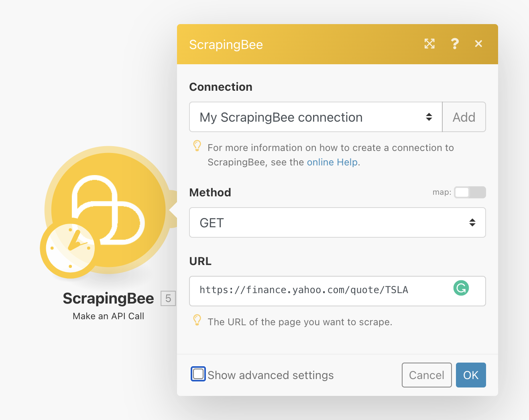This screenshot has height=420, width=529.
Task: Open the My ScrapingBee connection dropdown
Action: tap(315, 117)
